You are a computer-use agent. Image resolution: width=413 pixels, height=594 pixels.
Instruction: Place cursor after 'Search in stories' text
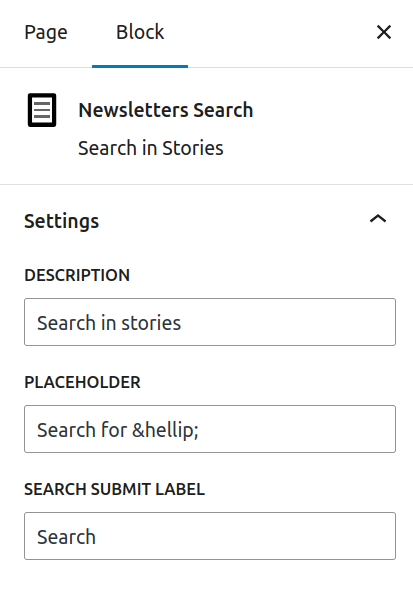(183, 323)
